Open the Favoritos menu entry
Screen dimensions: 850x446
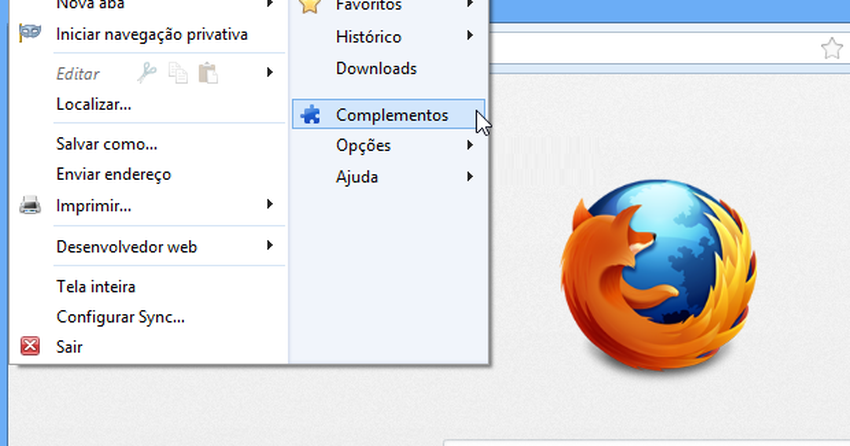pyautogui.click(x=369, y=6)
